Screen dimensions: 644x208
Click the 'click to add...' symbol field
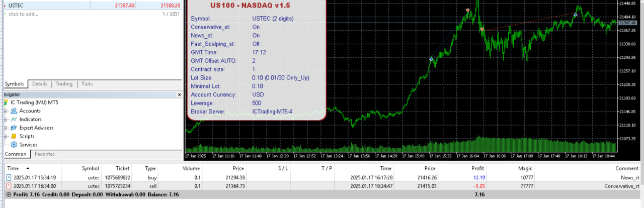click(23, 14)
